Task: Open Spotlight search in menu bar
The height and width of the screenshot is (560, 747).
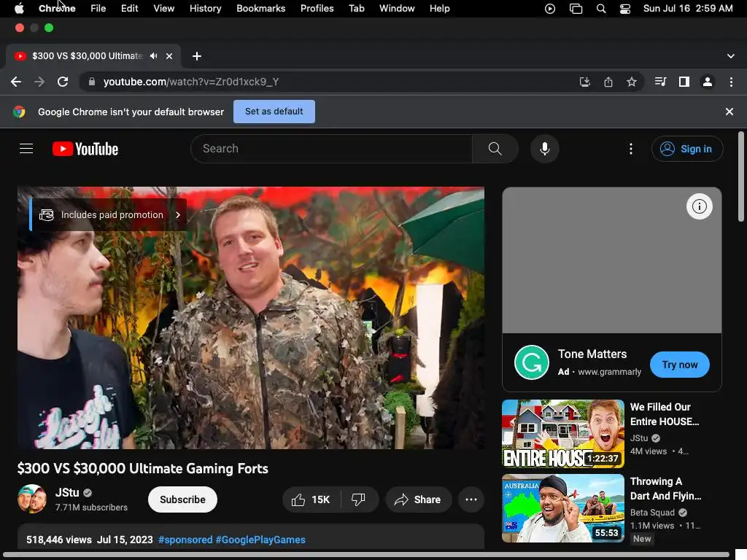Action: (x=601, y=9)
